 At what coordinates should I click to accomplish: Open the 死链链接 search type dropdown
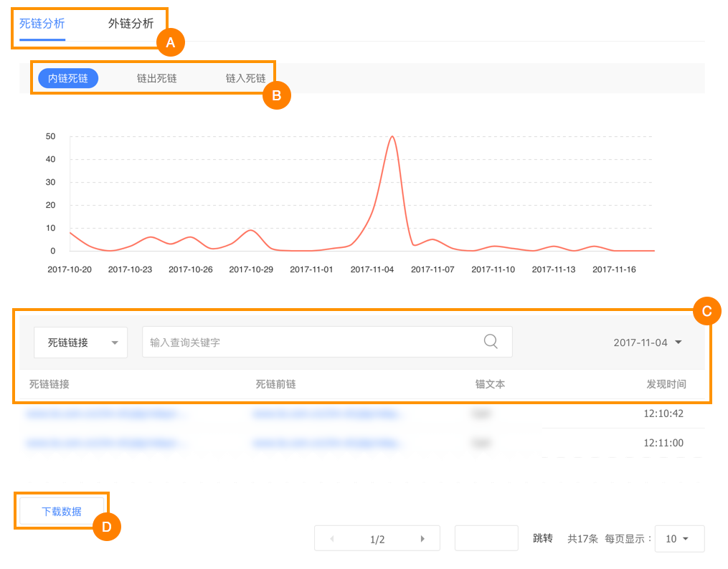(80, 343)
